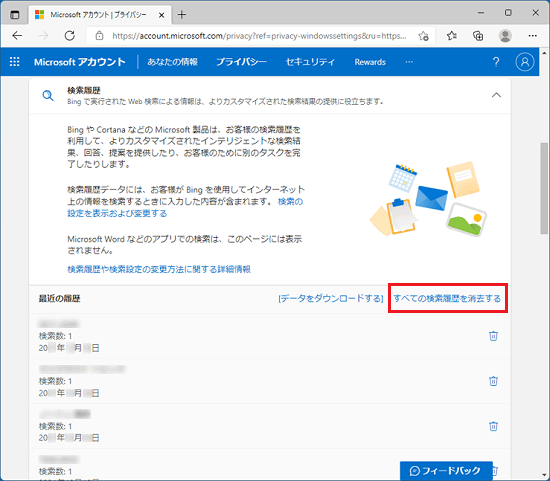View site info via the lock icon

click(100, 36)
